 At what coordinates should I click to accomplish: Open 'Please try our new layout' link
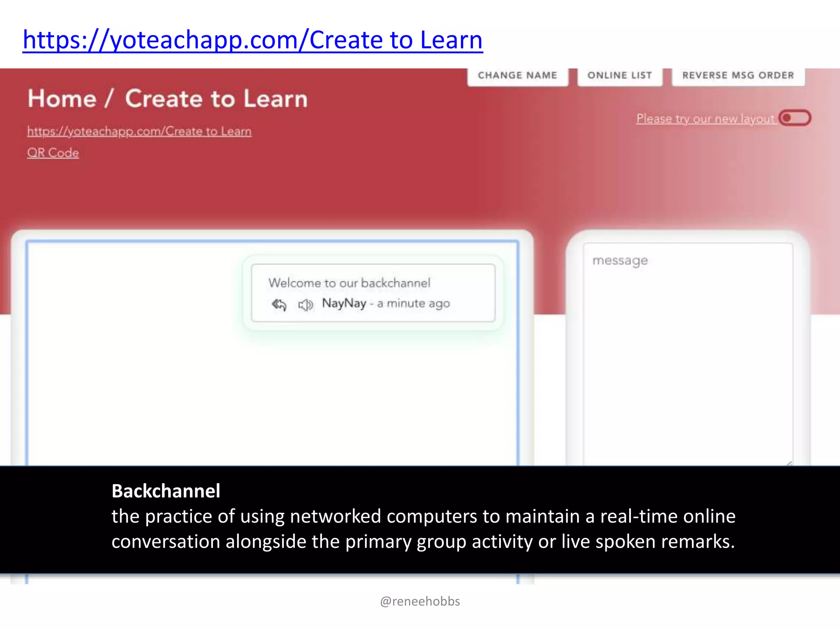(705, 119)
